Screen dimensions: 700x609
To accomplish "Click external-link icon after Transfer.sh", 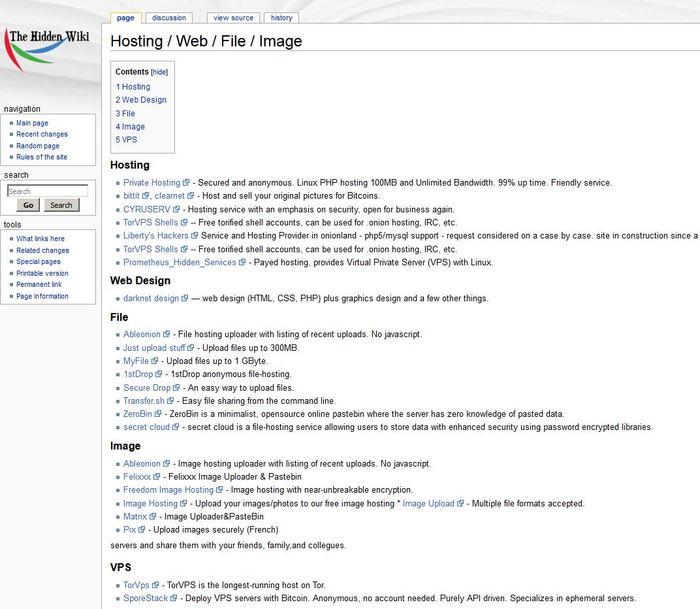I will pyautogui.click(x=170, y=401).
